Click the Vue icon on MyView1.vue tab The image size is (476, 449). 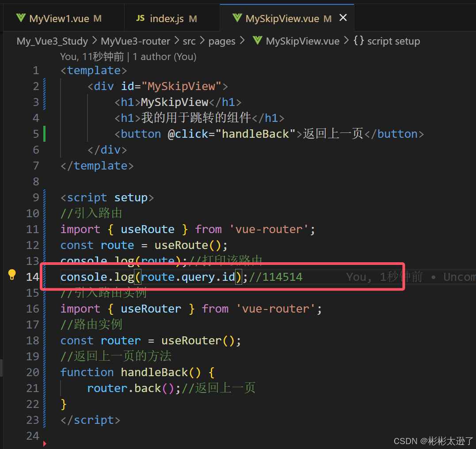tap(21, 18)
